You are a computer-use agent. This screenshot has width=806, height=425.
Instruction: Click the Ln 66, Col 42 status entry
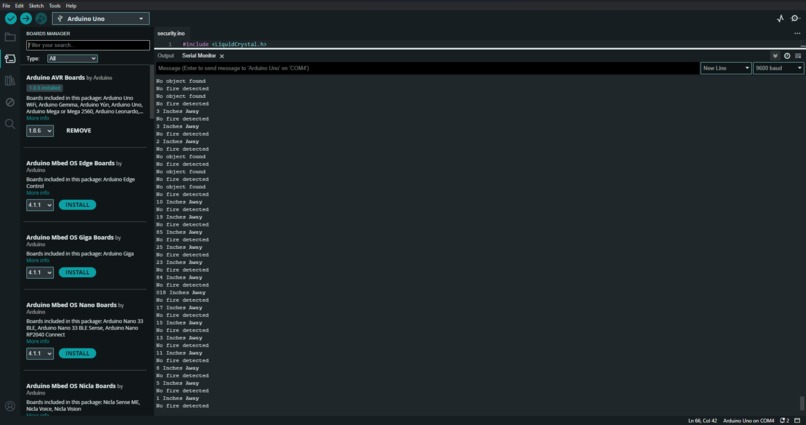(702, 421)
